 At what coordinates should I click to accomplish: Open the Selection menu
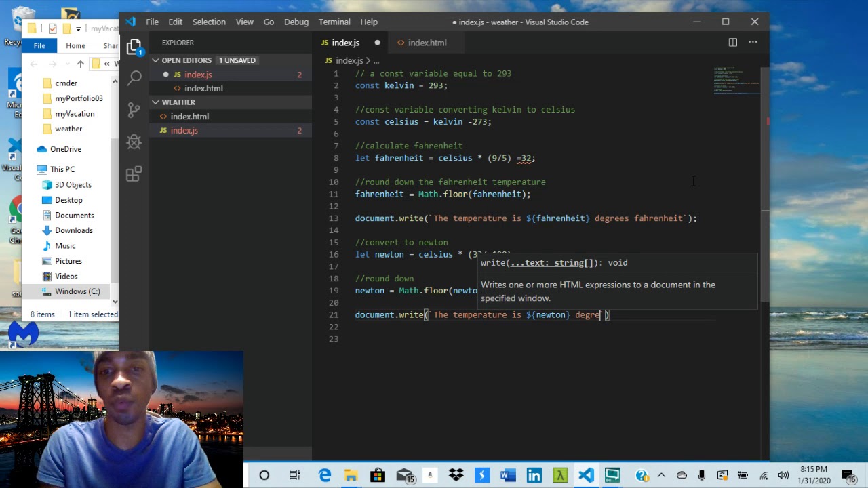click(x=209, y=22)
